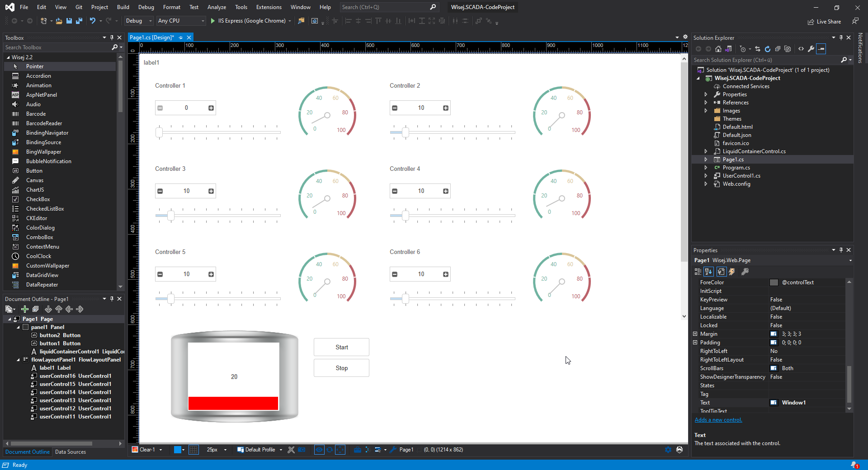The width and height of the screenshot is (868, 470).
Task: Toggle preview selected items in Solution Explorer
Action: [821, 49]
